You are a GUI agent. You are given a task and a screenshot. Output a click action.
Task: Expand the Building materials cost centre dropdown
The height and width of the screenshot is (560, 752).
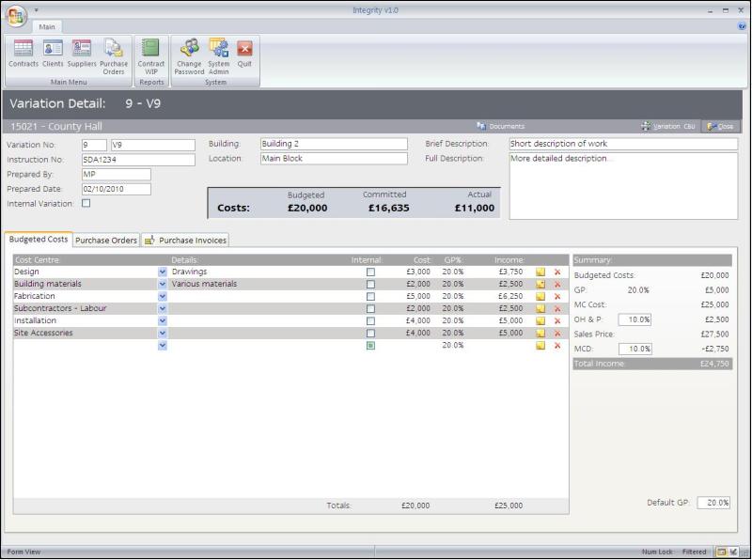click(163, 285)
